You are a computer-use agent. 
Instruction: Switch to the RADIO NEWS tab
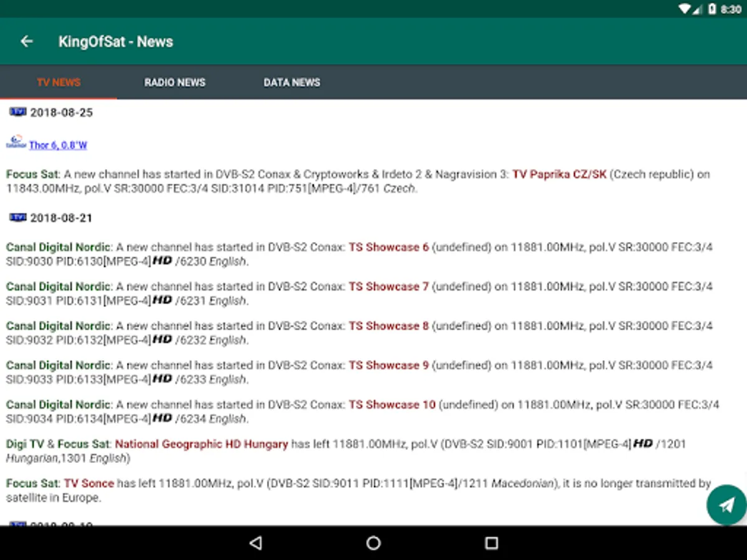coord(175,82)
